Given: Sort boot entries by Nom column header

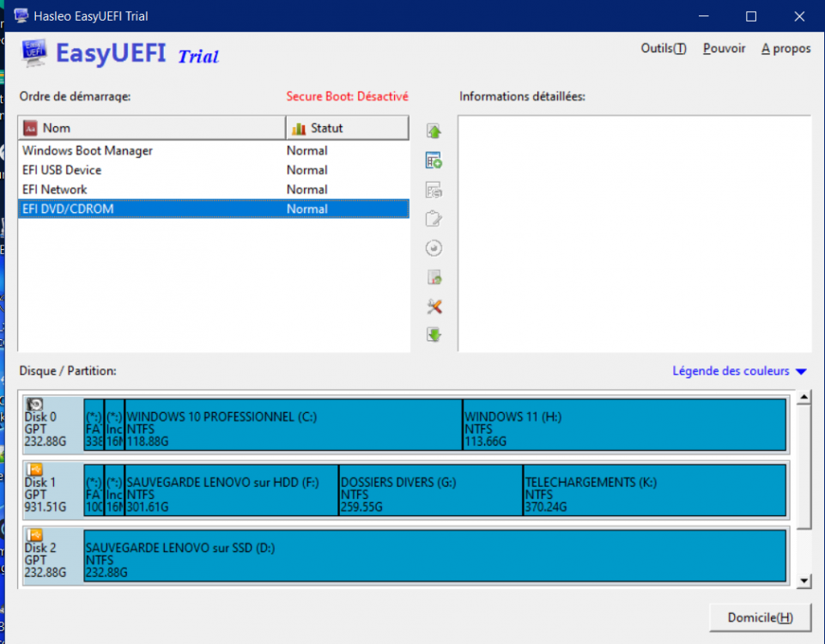Looking at the screenshot, I should pos(152,128).
